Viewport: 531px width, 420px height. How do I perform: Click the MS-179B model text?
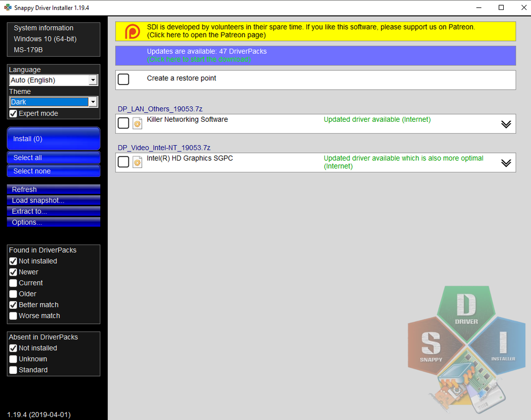[x=28, y=50]
